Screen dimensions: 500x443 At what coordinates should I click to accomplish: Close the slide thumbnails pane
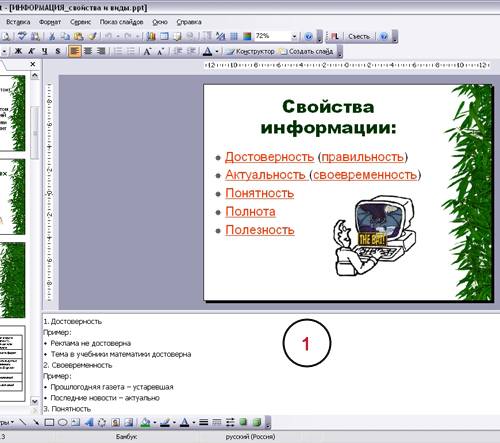point(33,64)
